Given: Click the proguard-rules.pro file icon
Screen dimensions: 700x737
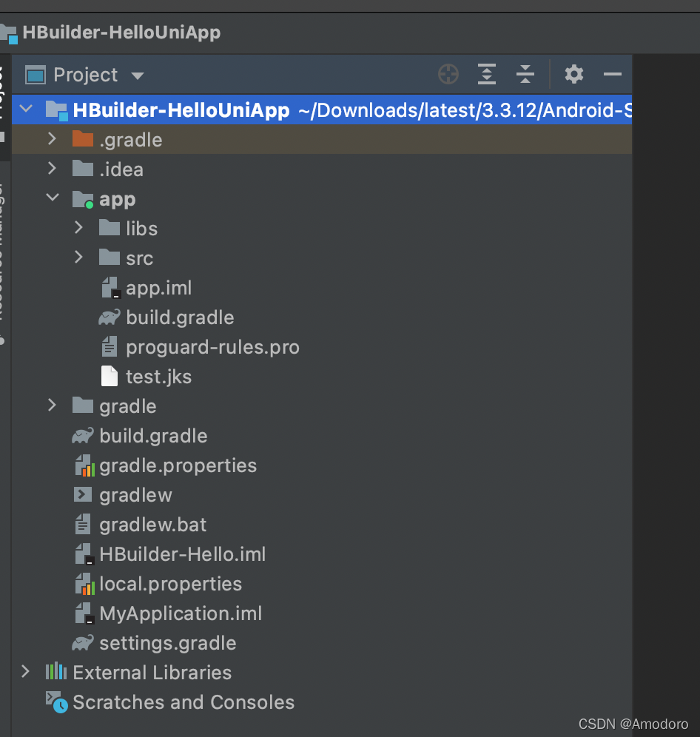Looking at the screenshot, I should pos(110,347).
